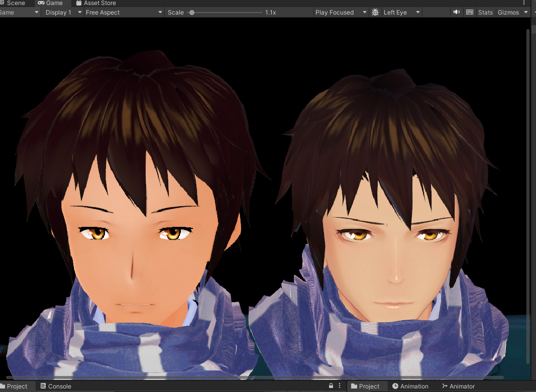Open the more-options menu beside the lock icon

tap(340, 386)
